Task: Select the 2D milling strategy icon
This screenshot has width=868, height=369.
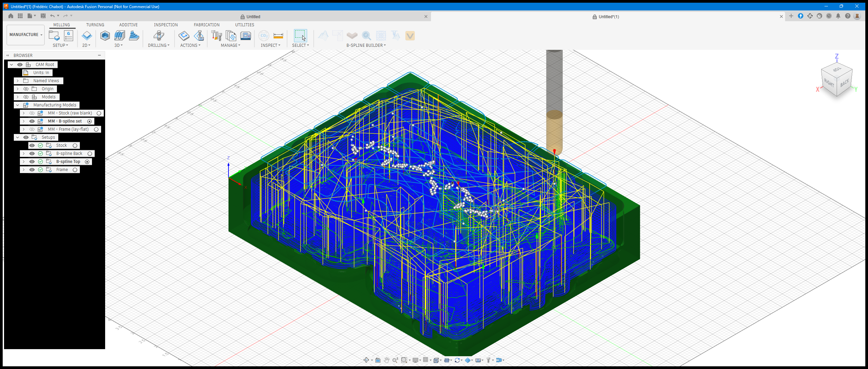Action: point(87,36)
